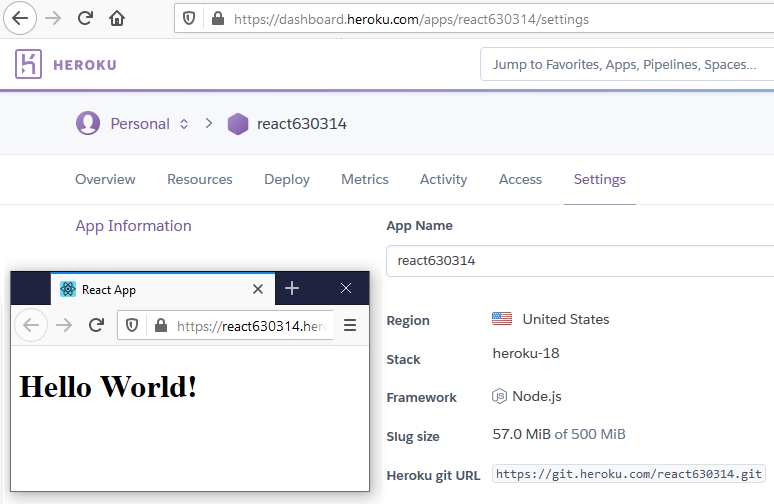
Task: Select the Heroku git URL text
Action: 630,474
